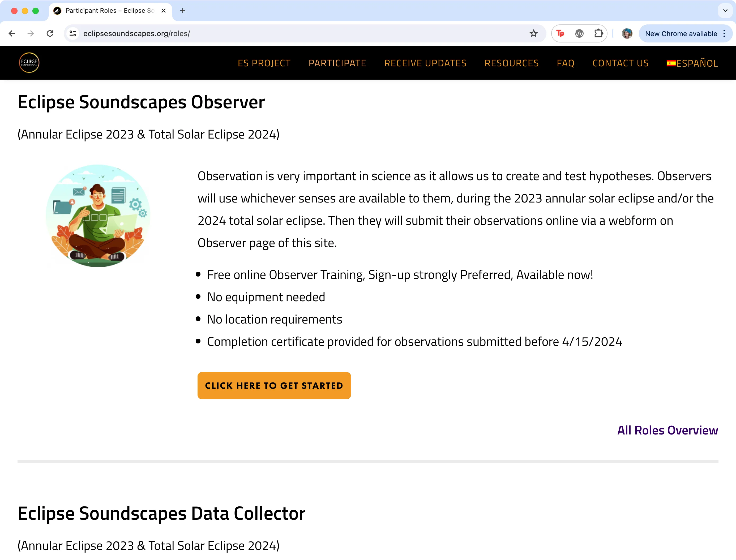Go back to the previous page

12,34
